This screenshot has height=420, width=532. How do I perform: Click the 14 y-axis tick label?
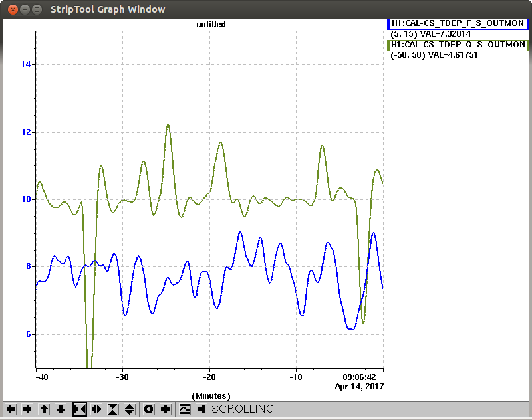pos(26,64)
